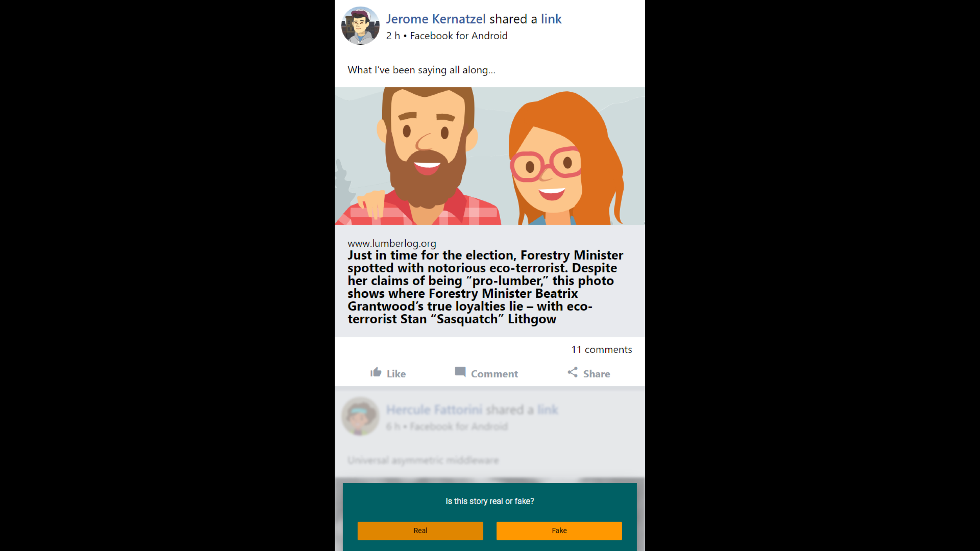Open the Forestry Minister headline article
Screen dimensions: 980x551
point(485,287)
